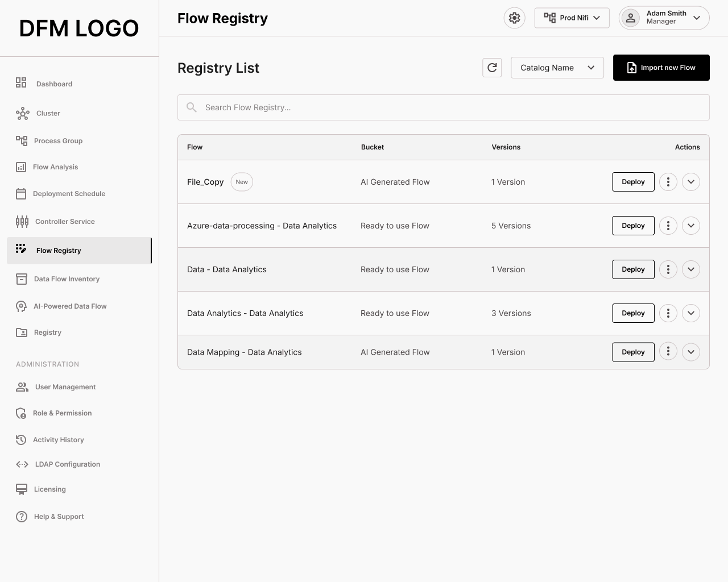The width and height of the screenshot is (728, 582).
Task: Click the 'Data Mapping - Data Analytics' flow name
Action: [x=245, y=352]
